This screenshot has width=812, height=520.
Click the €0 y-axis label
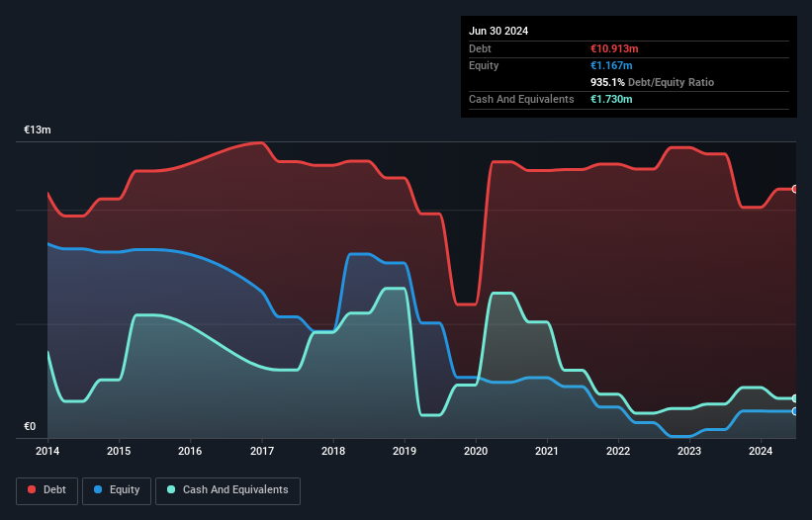(x=30, y=426)
